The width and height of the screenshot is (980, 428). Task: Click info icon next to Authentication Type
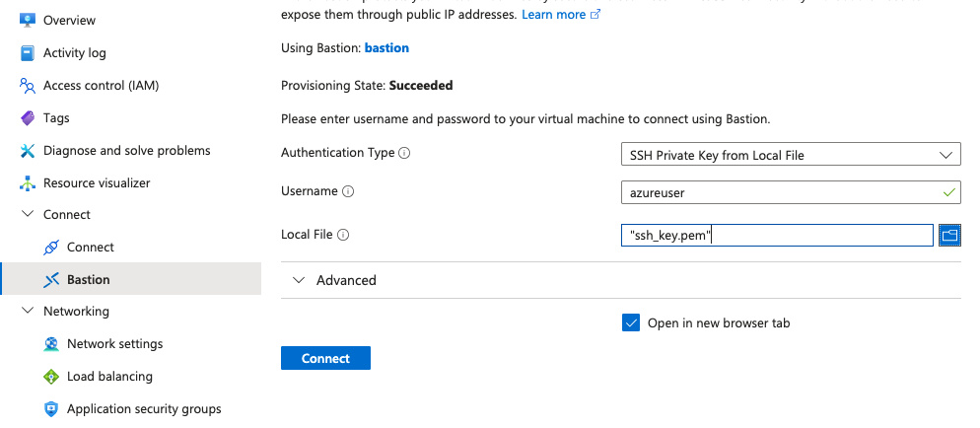[x=404, y=153]
